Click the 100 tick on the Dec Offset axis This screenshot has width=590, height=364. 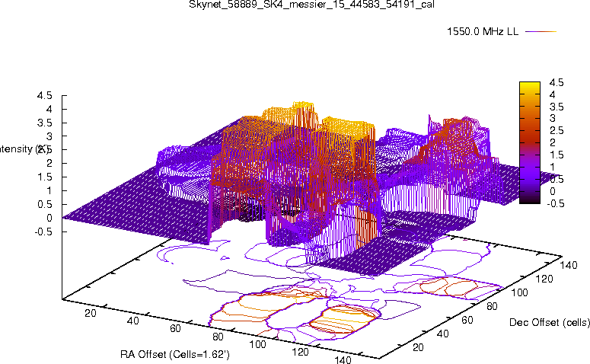tap(519, 292)
